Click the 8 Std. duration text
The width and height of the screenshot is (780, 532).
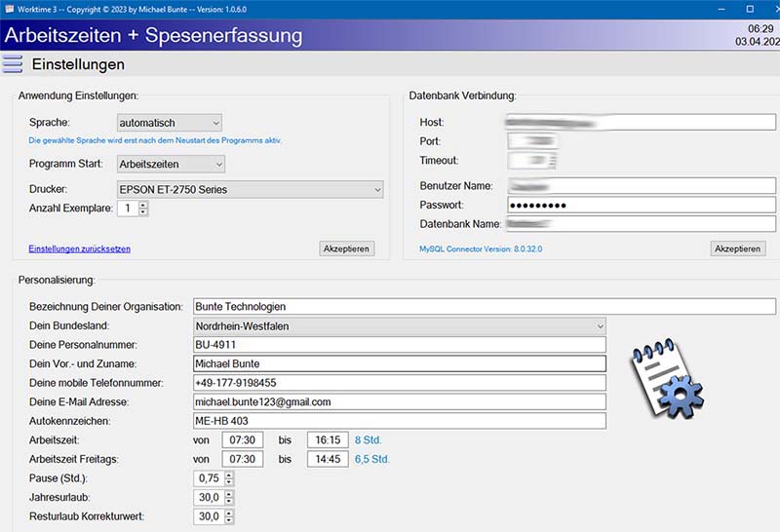(369, 440)
